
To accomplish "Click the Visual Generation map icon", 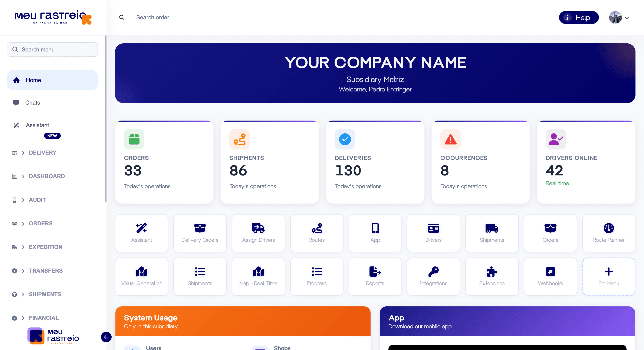I will [141, 271].
